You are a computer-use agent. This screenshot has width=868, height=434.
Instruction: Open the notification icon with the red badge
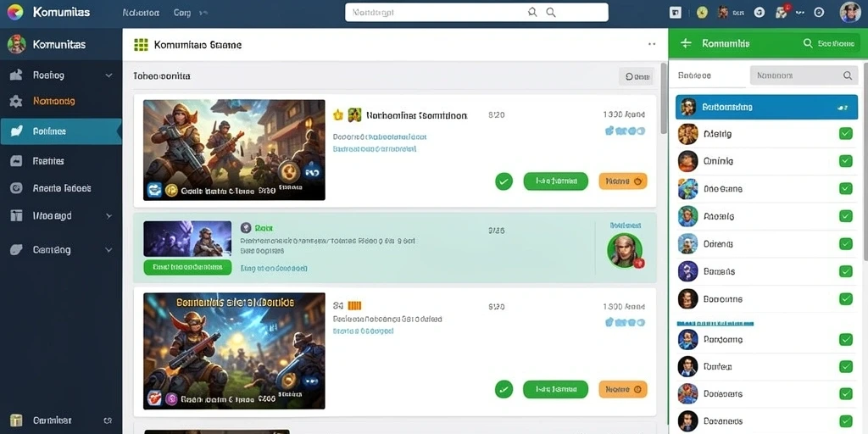click(x=782, y=12)
